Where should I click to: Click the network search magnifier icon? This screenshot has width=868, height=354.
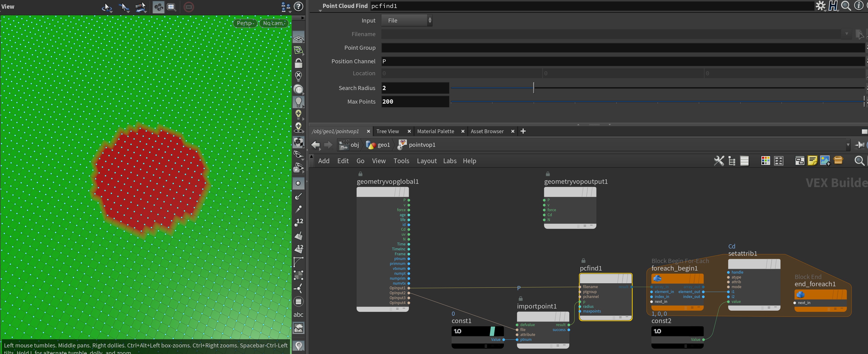coord(859,161)
